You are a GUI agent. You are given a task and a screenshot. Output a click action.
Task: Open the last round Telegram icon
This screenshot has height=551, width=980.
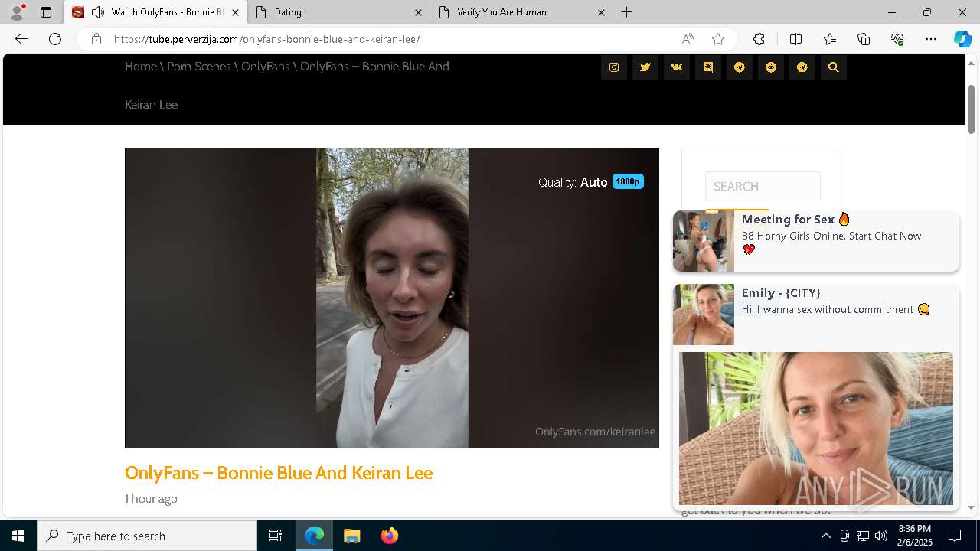(802, 67)
